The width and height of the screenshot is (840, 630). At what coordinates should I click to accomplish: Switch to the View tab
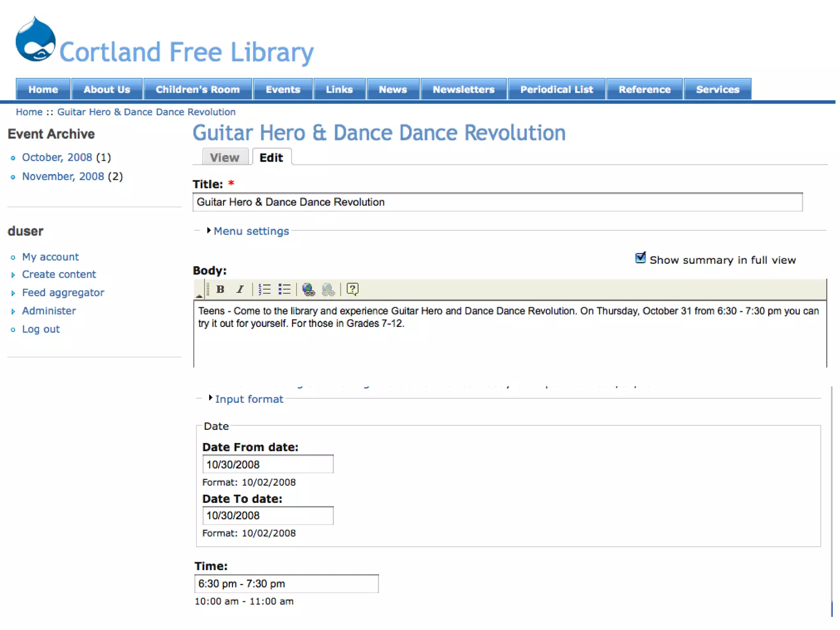(225, 157)
